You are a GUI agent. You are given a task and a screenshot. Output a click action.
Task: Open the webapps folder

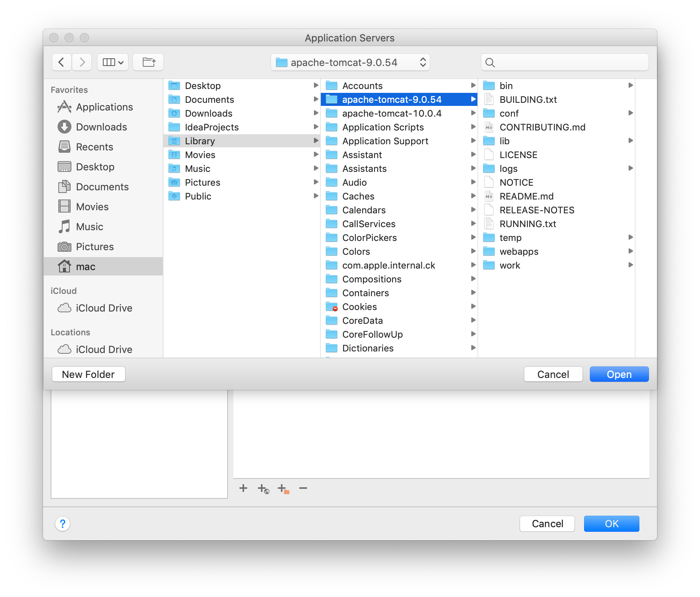point(557,251)
